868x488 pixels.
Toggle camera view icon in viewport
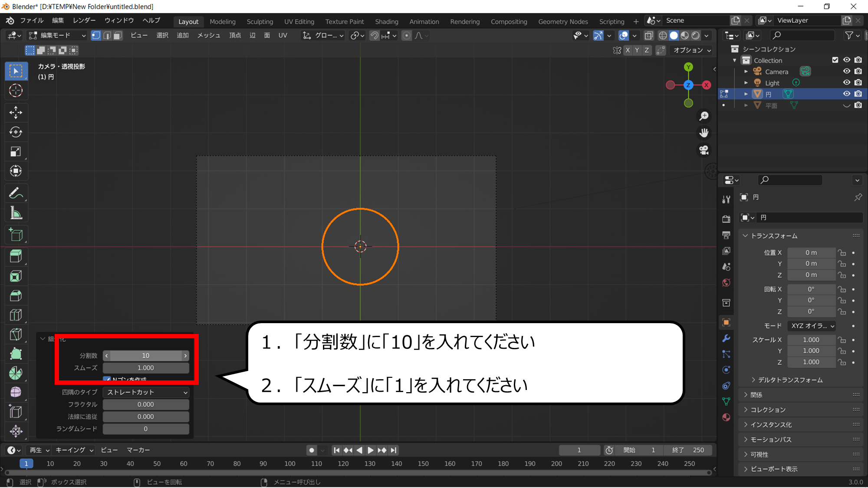point(704,150)
